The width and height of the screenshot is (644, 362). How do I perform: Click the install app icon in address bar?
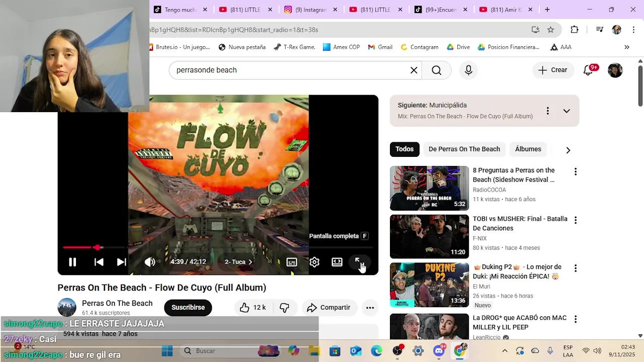[535, 30]
